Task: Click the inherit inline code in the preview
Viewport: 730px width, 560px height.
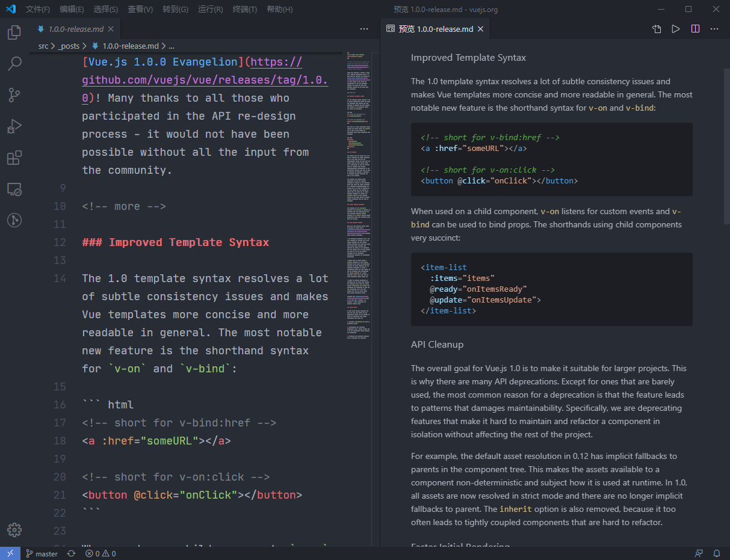Action: (516, 509)
